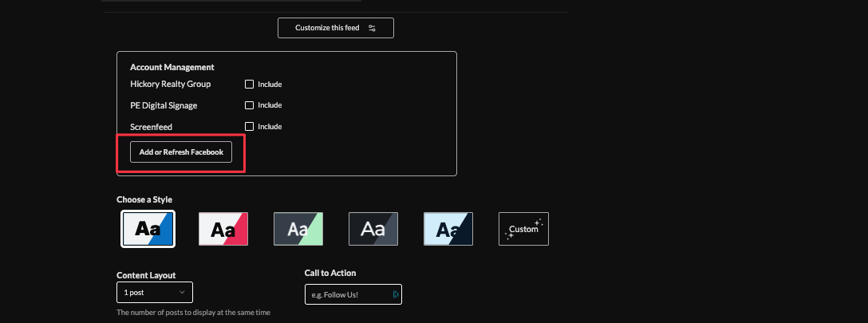Click the chevron arrow in Content Layout
The height and width of the screenshot is (323, 868).
183,293
